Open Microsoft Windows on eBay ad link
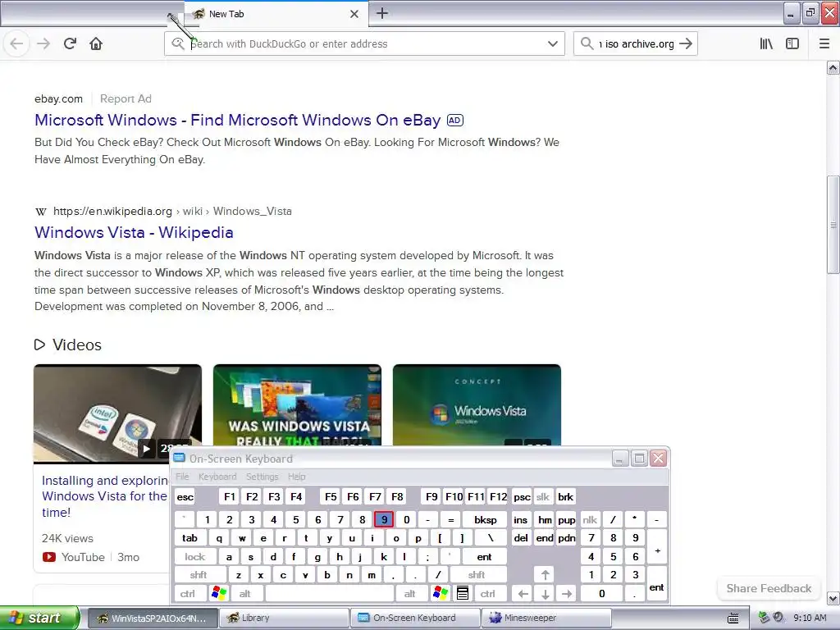 pyautogui.click(x=237, y=120)
